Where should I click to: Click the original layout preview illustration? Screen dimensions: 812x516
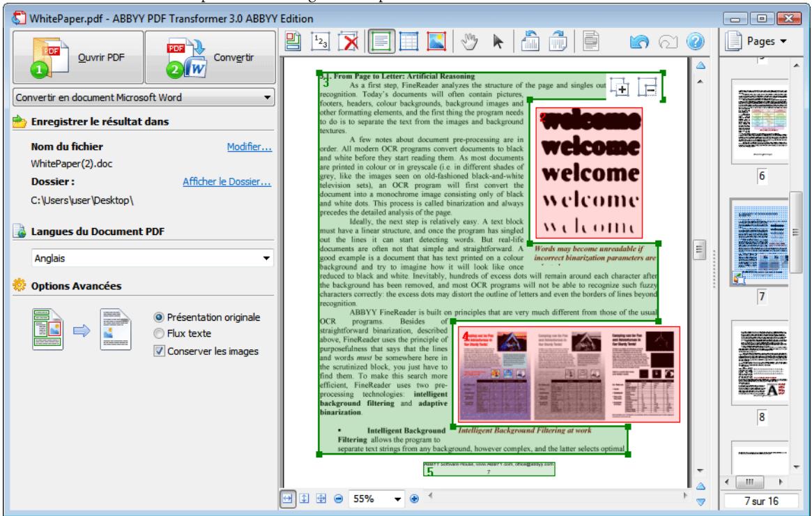[x=47, y=329]
